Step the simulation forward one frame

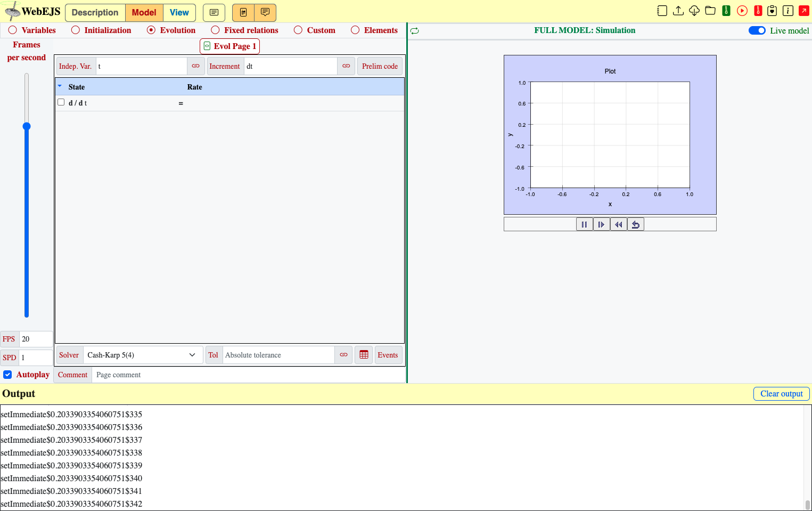tap(602, 224)
